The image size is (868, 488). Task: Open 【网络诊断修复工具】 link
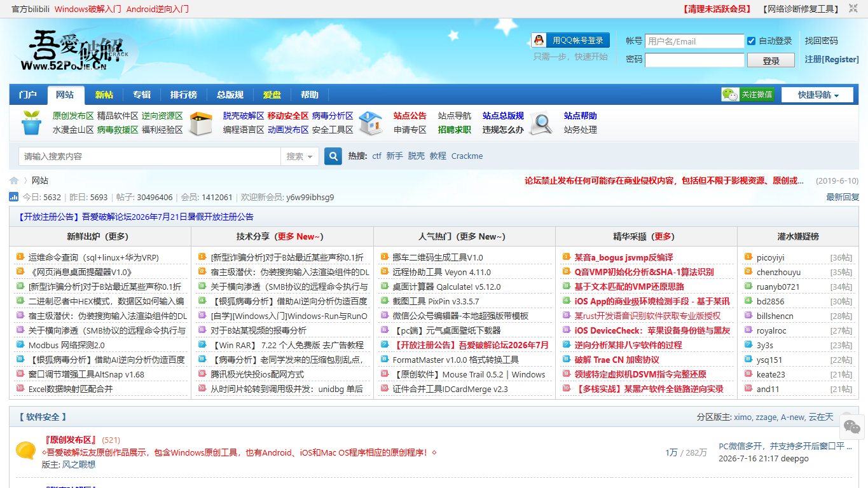[x=801, y=9]
